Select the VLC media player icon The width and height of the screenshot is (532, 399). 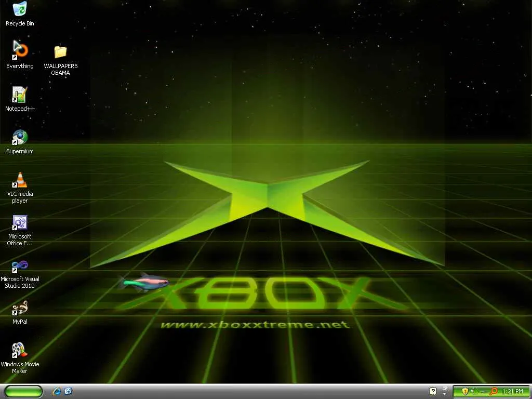[20, 188]
